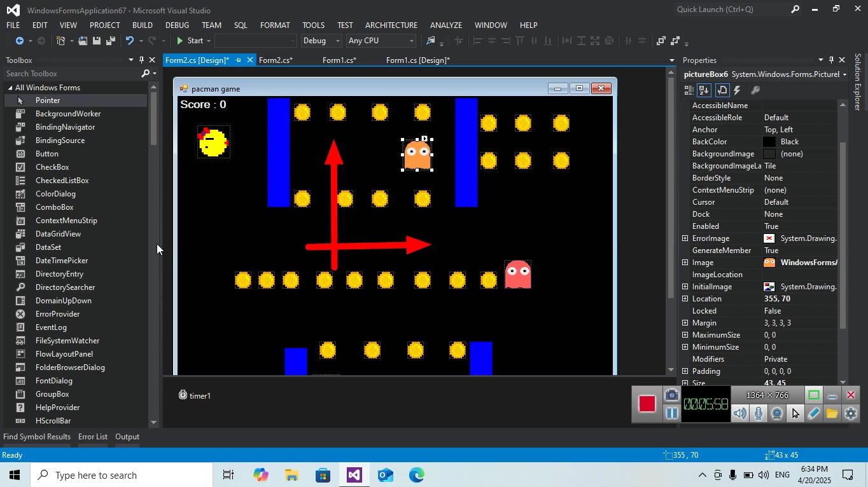Image resolution: width=868 pixels, height=487 pixels.
Task: Stop recording with the red square button
Action: point(647,404)
